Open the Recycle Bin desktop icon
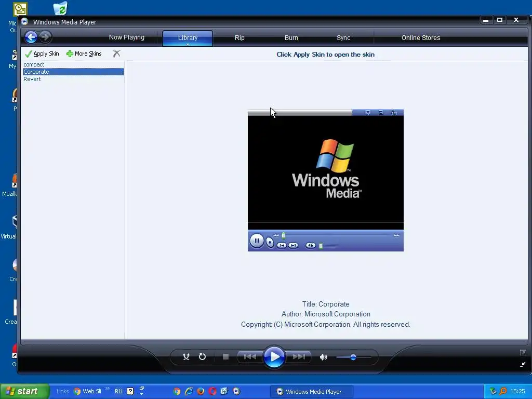 tap(60, 8)
